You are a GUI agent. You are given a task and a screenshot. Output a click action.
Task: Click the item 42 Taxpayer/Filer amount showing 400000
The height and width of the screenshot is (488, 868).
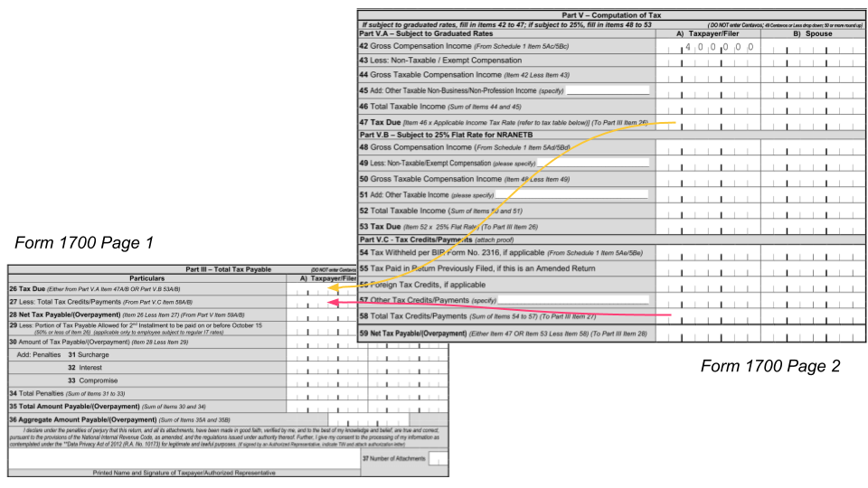pos(708,47)
